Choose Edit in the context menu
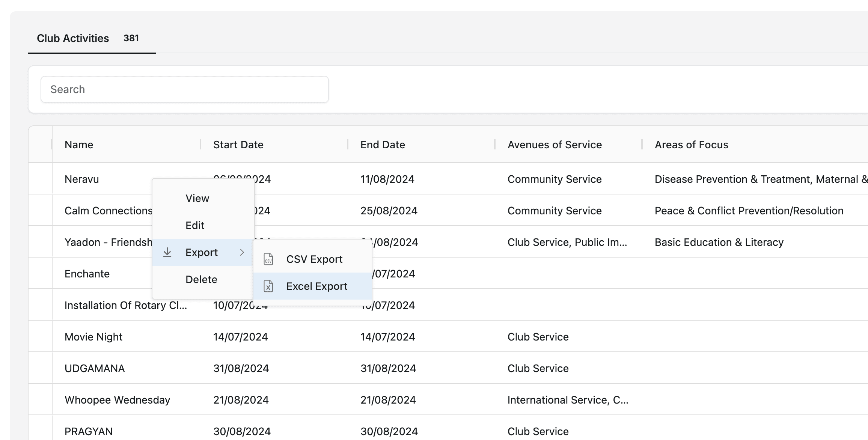This screenshot has width=868, height=440. [195, 225]
